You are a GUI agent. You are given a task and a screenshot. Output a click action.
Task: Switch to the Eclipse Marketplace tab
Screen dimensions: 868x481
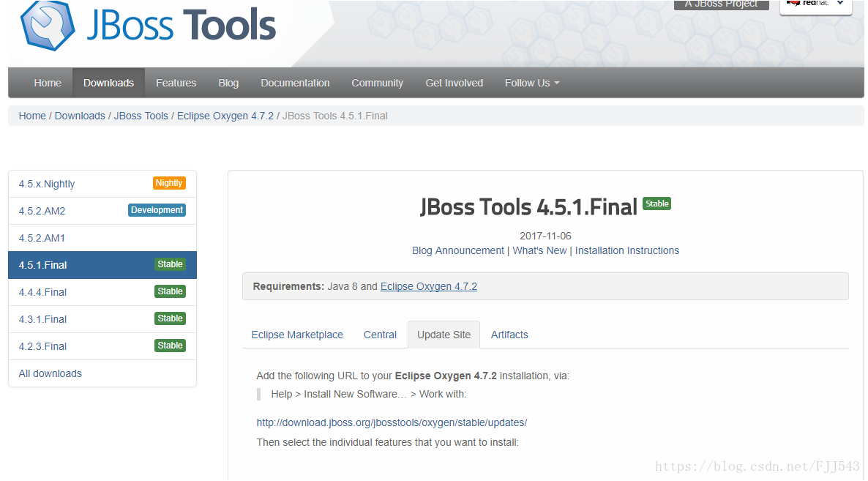(297, 335)
